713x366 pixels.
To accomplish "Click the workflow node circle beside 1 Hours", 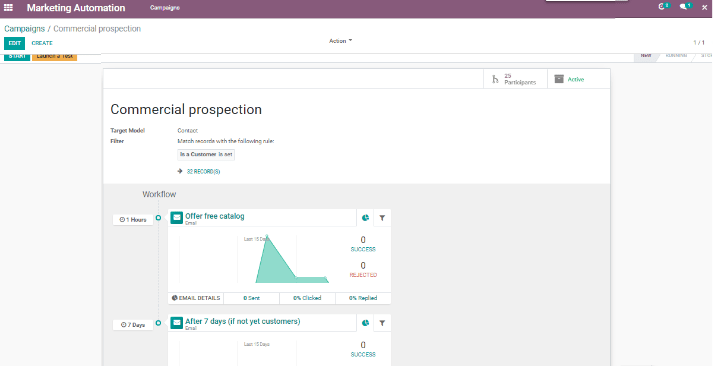I will click(158, 218).
